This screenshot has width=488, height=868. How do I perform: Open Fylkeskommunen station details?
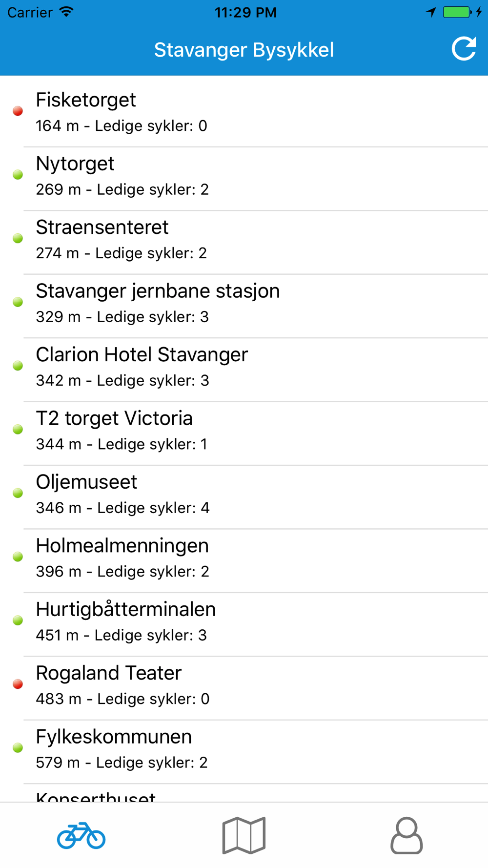point(244,748)
